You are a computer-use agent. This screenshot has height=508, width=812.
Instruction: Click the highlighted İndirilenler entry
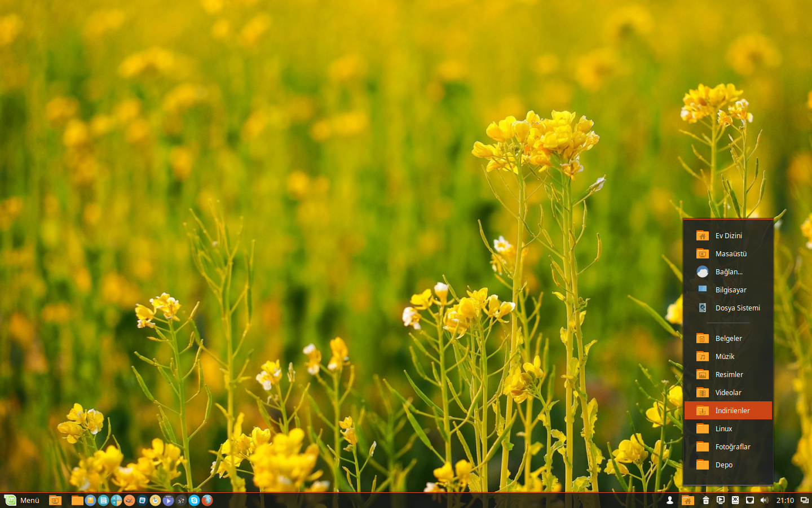728,410
